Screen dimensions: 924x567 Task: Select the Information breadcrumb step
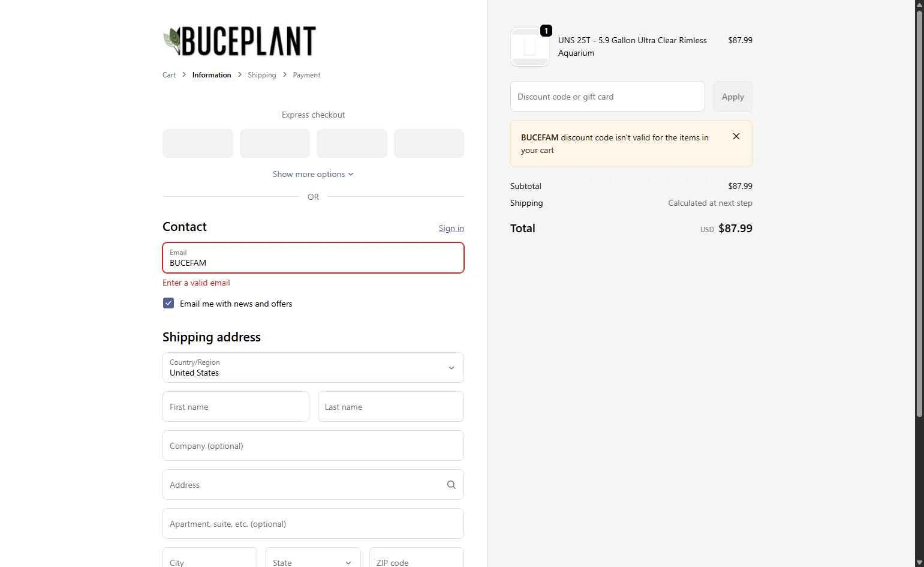tap(212, 75)
